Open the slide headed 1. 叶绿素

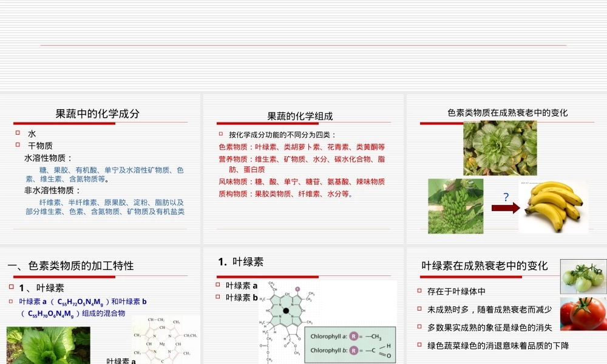303,306
